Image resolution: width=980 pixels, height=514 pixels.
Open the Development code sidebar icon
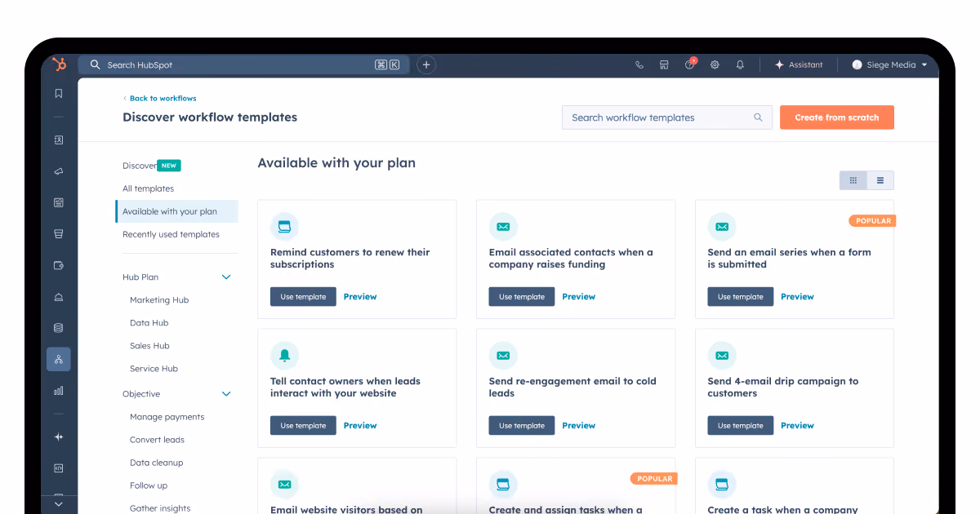pos(59,468)
